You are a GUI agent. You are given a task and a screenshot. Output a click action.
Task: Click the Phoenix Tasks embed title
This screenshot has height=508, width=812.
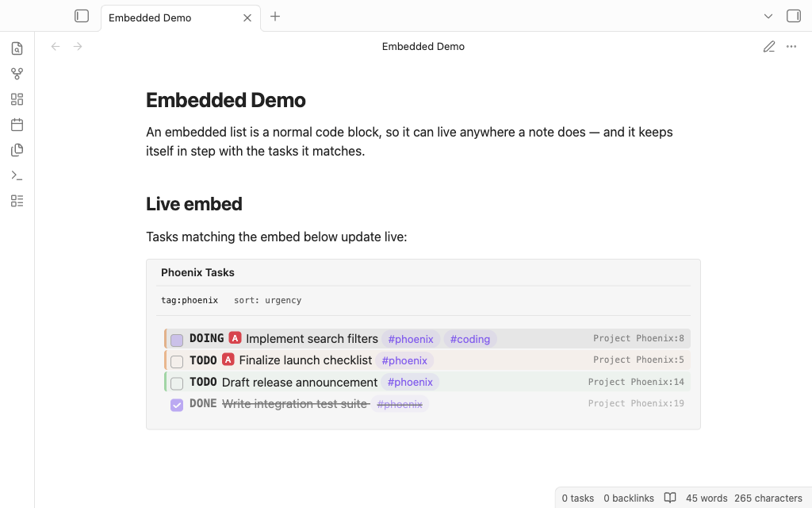click(x=197, y=273)
